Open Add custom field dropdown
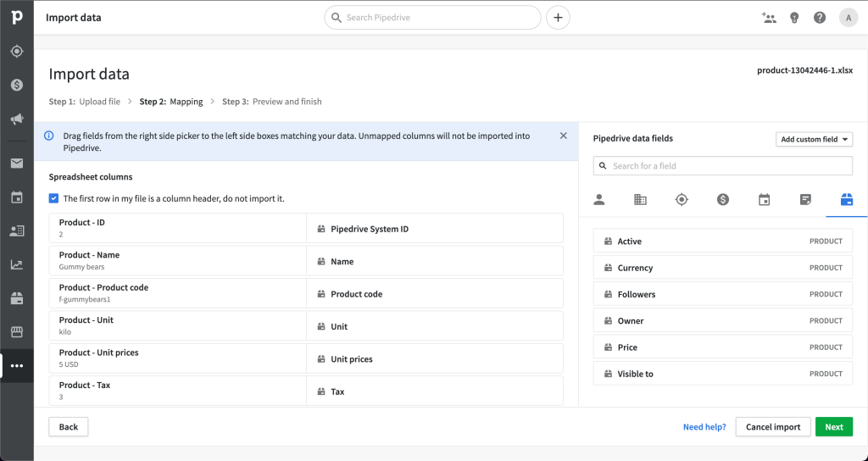 [815, 139]
